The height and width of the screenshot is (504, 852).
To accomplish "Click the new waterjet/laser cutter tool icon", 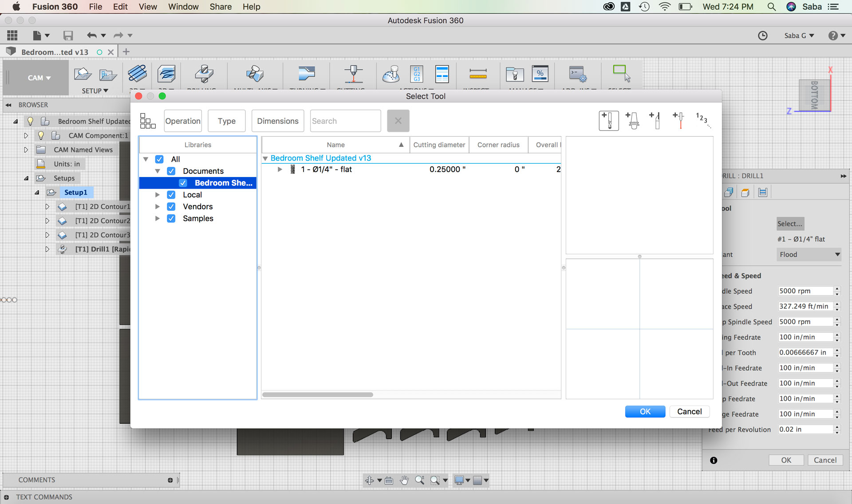I will click(x=678, y=121).
